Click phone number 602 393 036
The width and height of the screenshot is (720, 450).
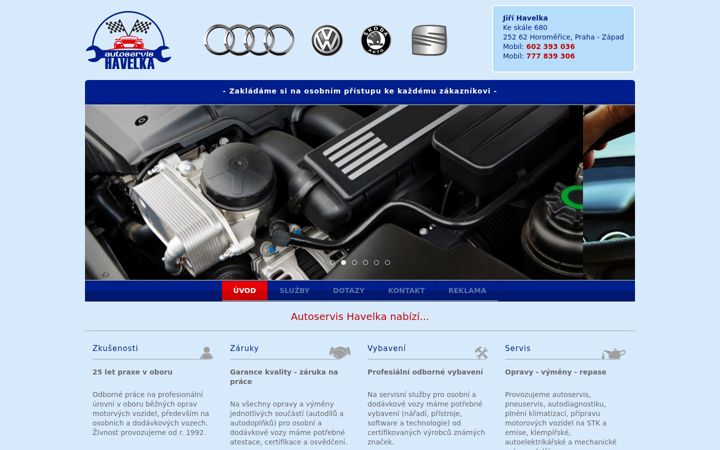pos(551,46)
